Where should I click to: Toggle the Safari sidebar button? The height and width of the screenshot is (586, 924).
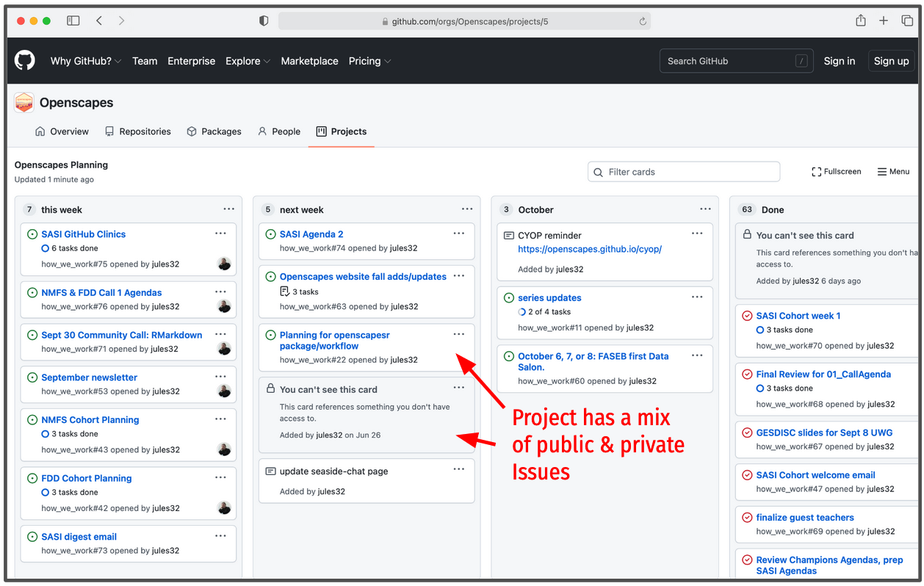pos(73,21)
